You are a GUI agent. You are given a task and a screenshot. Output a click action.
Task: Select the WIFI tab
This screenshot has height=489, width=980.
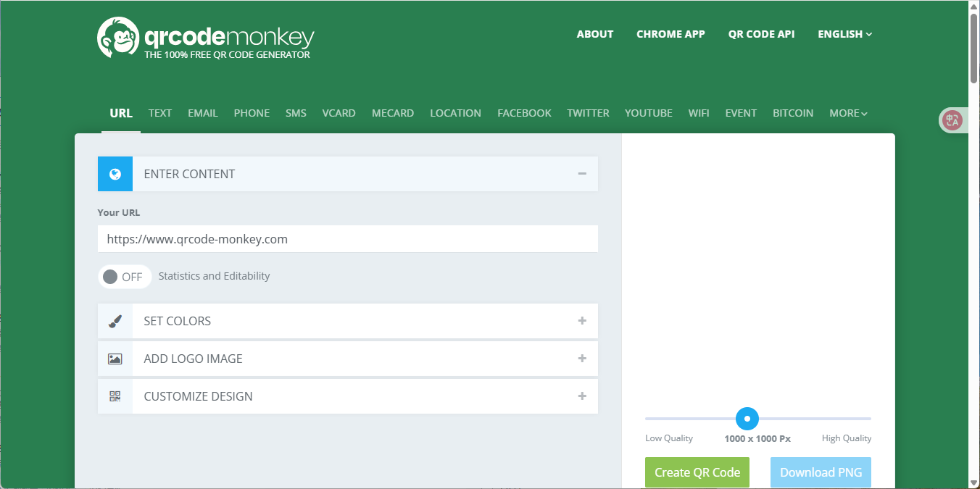point(699,113)
